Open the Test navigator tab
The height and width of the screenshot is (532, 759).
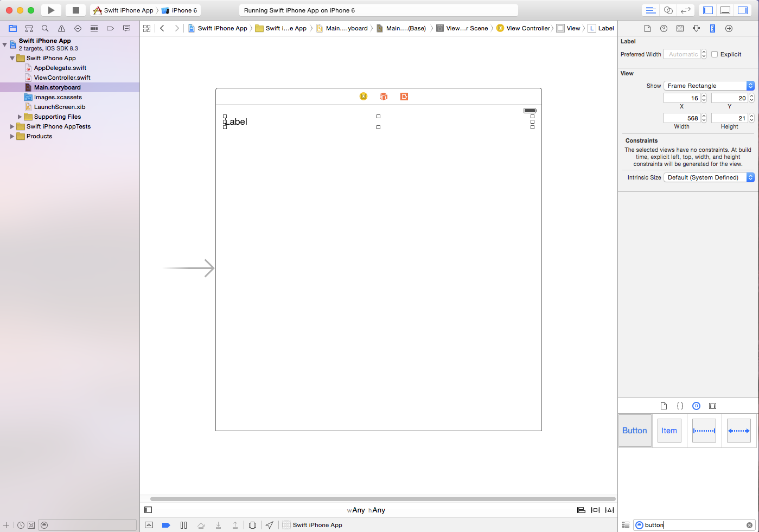click(x=78, y=28)
